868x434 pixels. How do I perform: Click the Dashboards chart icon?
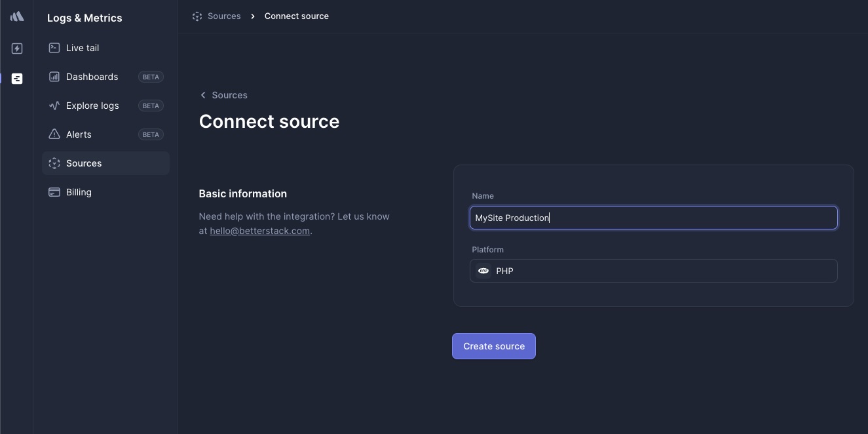54,77
